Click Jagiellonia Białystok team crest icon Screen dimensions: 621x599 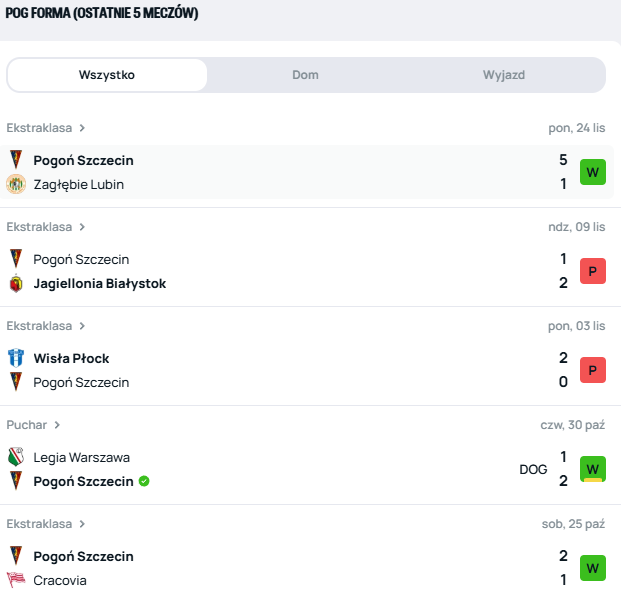[x=16, y=283]
